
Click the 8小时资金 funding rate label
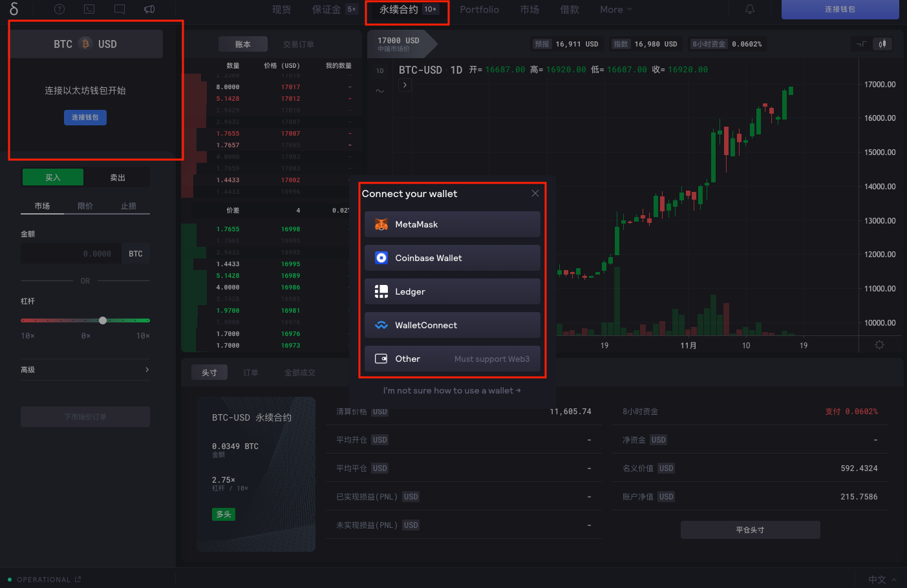[x=709, y=44]
